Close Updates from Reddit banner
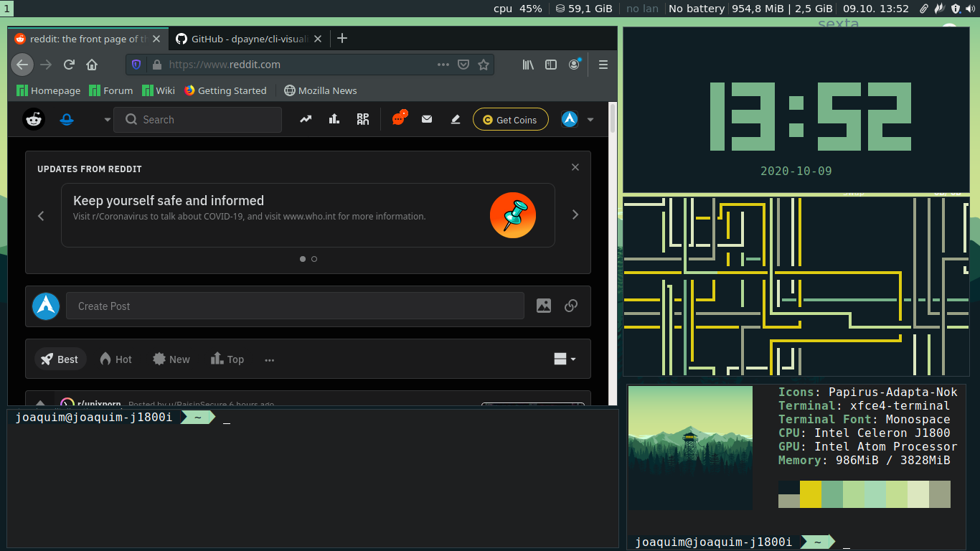This screenshot has width=980, height=551. tap(575, 167)
